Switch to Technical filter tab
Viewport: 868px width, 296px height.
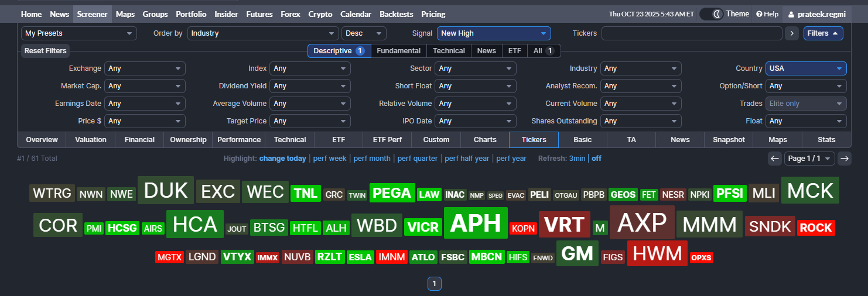pos(449,51)
